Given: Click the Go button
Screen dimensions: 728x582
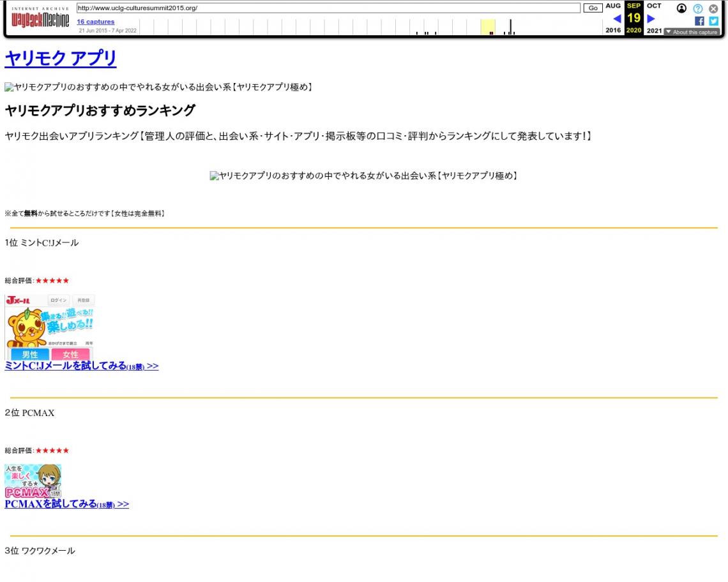Looking at the screenshot, I should pyautogui.click(x=593, y=8).
